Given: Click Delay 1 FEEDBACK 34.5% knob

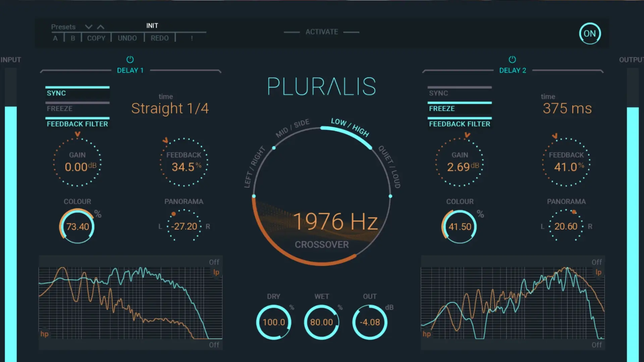Looking at the screenshot, I should pos(184,162).
